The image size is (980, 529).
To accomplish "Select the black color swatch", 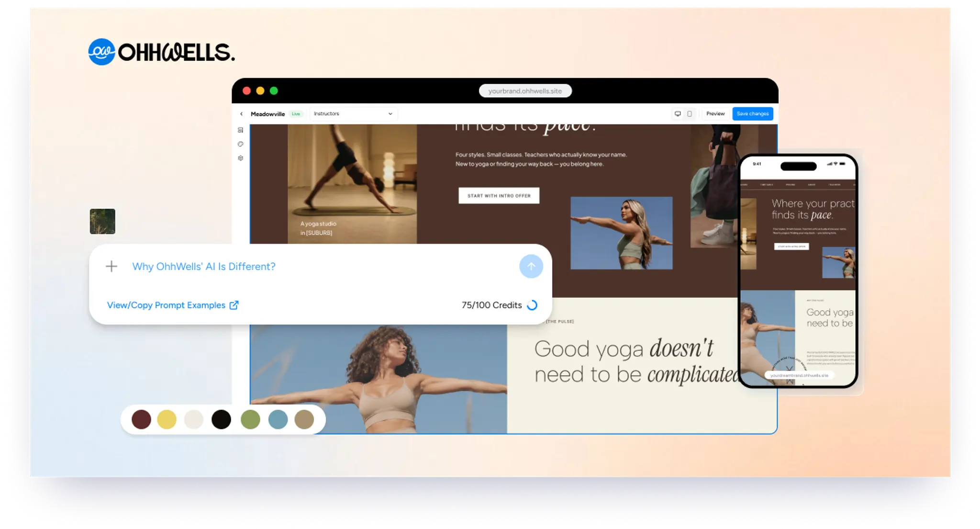I will pyautogui.click(x=221, y=419).
